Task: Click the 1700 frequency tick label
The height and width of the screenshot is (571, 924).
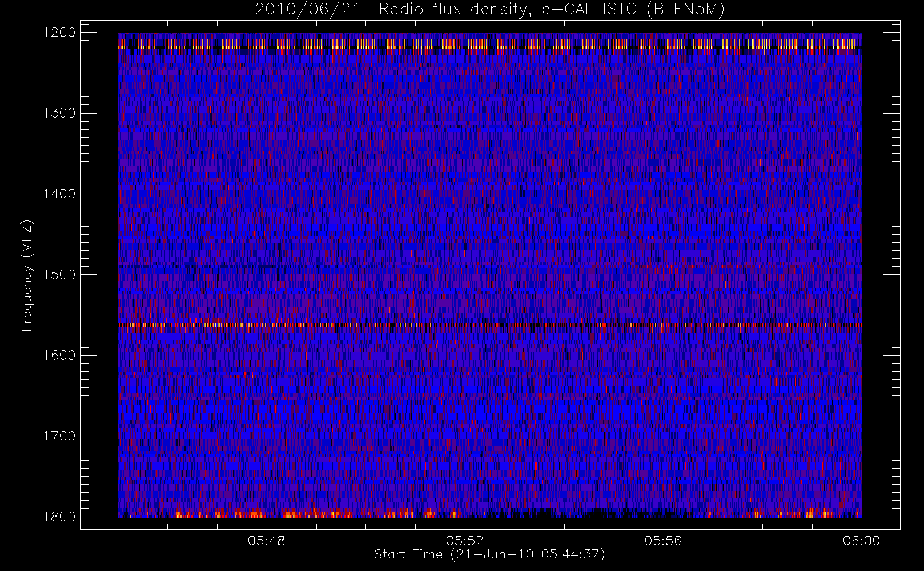Action: (x=59, y=436)
